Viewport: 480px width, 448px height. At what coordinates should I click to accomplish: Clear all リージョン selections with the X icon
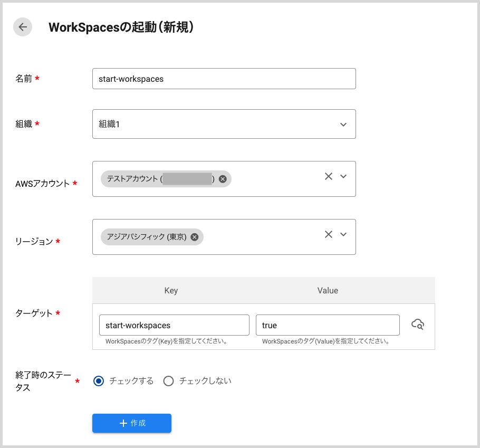(x=328, y=234)
